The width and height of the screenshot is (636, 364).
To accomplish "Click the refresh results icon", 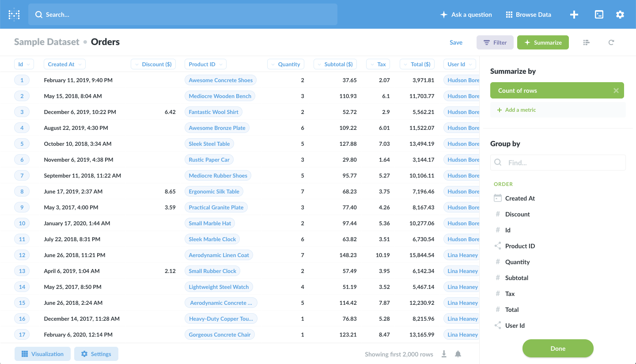I will click(x=611, y=42).
